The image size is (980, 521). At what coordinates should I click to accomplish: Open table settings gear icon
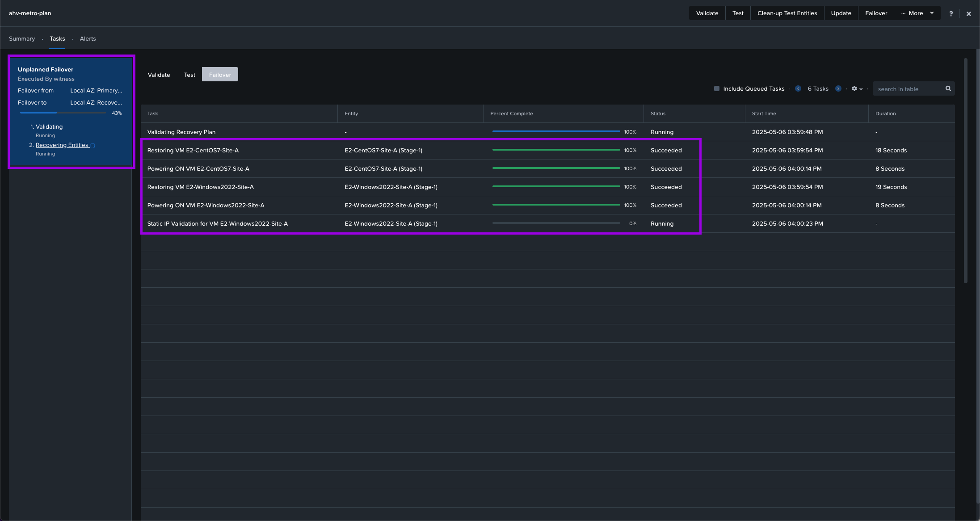click(854, 88)
